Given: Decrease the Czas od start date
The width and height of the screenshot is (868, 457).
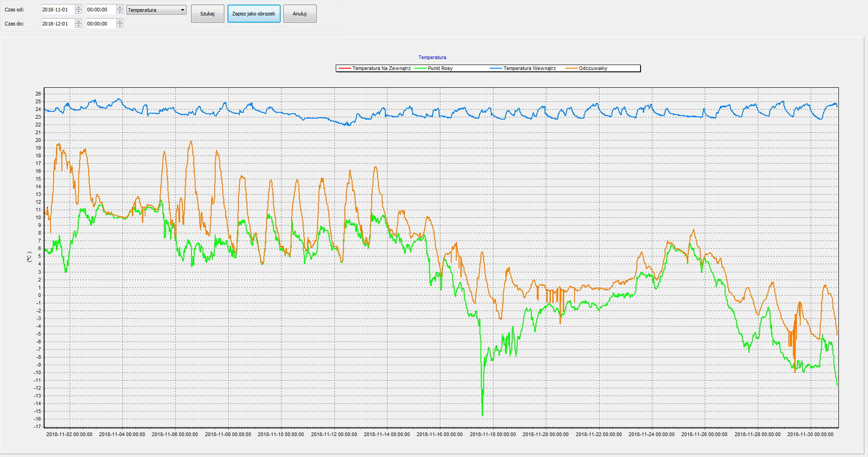Looking at the screenshot, I should 78,12.
